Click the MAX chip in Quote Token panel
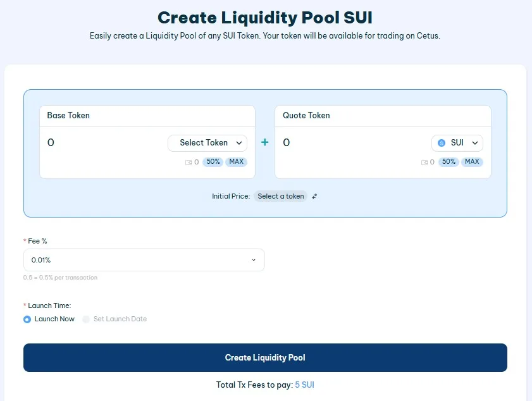The image size is (532, 401). [x=472, y=162]
